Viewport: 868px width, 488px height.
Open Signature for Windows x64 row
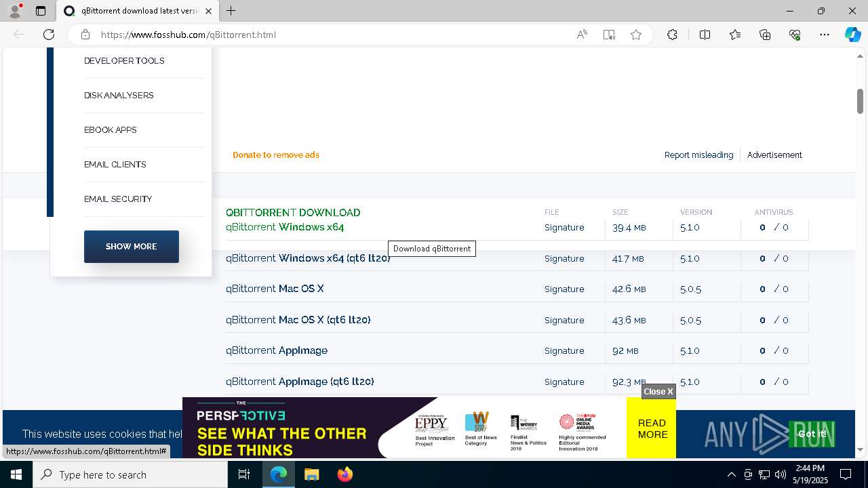pos(564,228)
